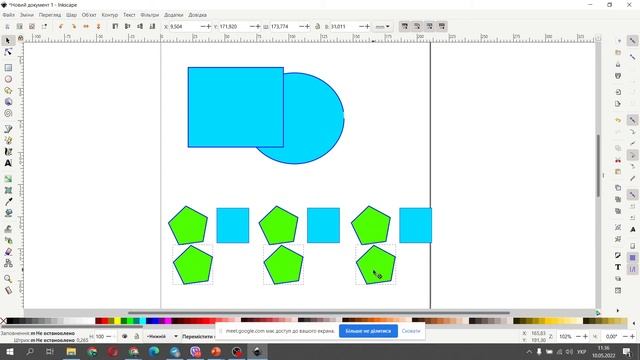Open the Text and font dialog icon

coord(618,267)
